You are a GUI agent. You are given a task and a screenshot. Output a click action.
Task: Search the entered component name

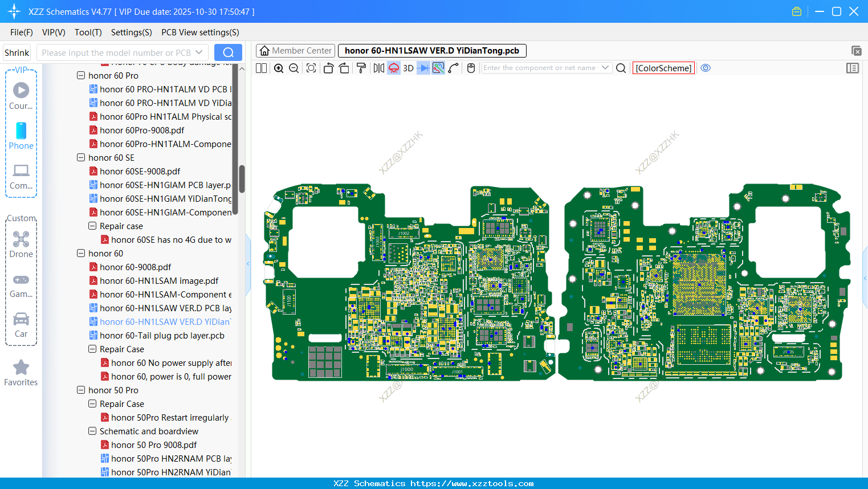pos(621,68)
